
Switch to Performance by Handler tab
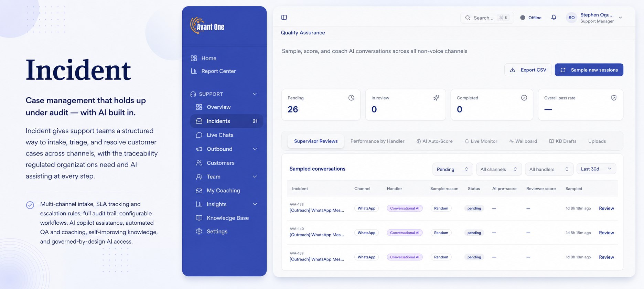tap(377, 141)
